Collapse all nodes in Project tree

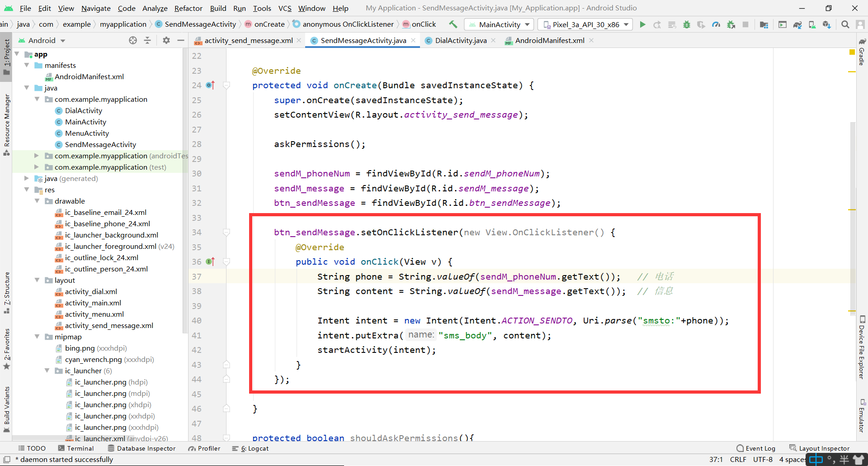click(x=147, y=40)
